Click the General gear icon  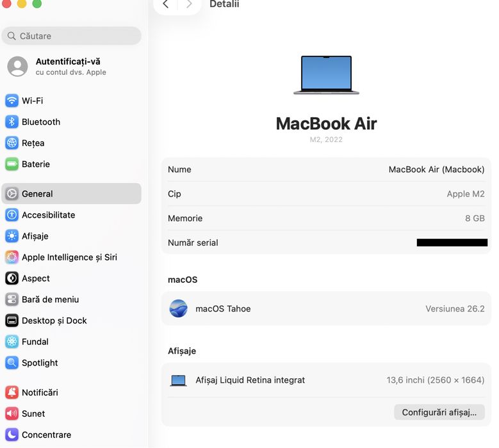pyautogui.click(x=12, y=194)
